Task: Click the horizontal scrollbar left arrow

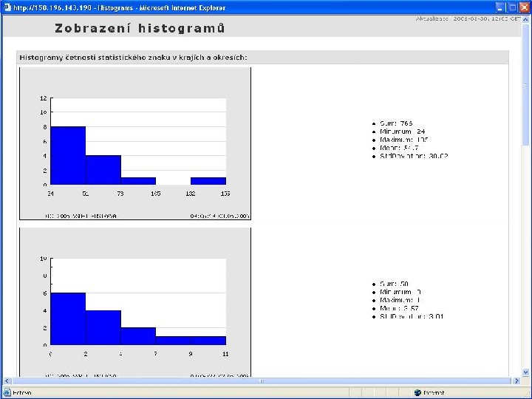Action: (7, 381)
